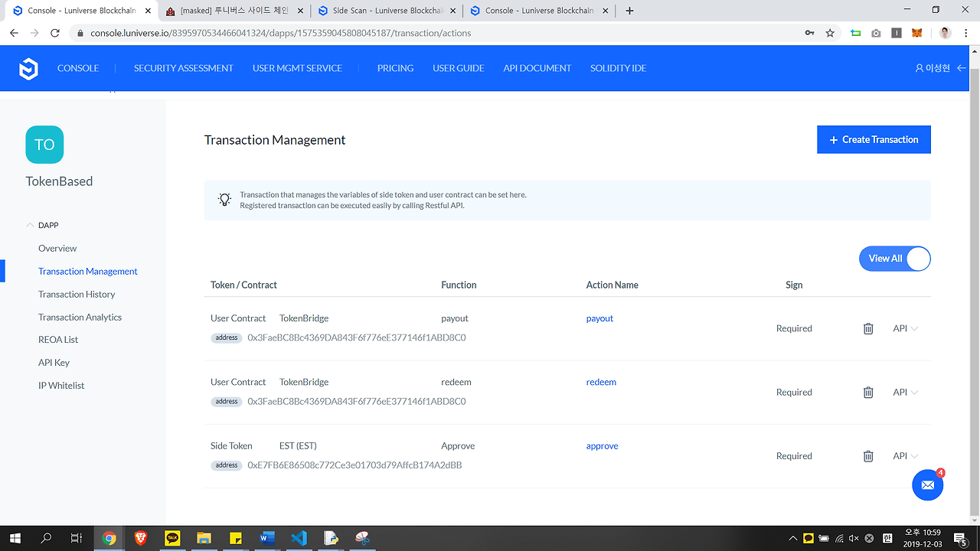Open Task View from the taskbar
The image size is (980, 551).
[x=77, y=538]
